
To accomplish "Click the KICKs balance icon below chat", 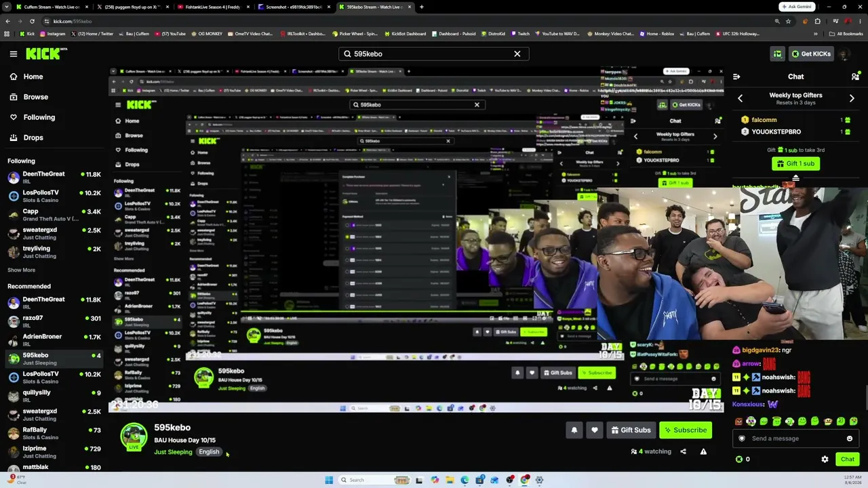I will coord(739,460).
